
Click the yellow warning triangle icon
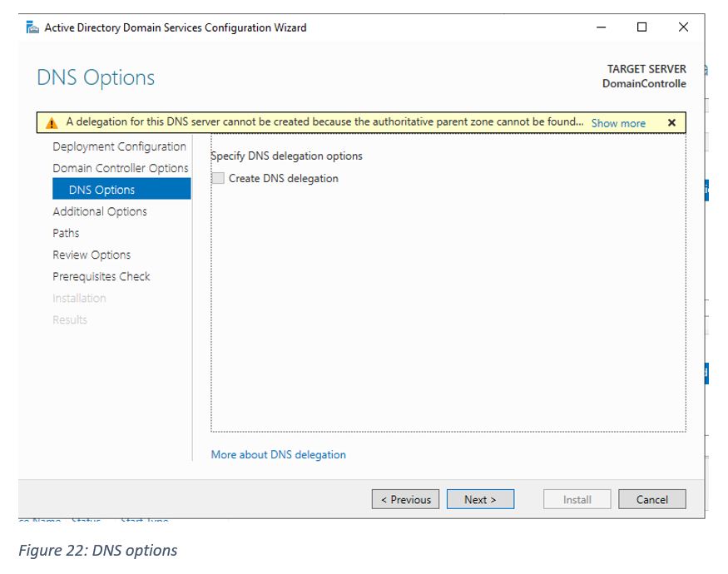click(52, 123)
